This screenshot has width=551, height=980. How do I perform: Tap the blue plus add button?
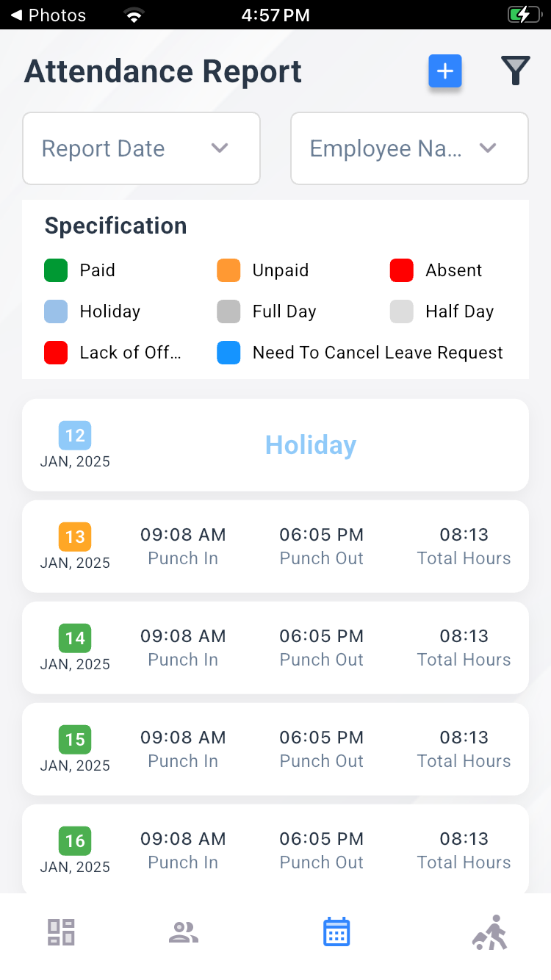[x=445, y=71]
